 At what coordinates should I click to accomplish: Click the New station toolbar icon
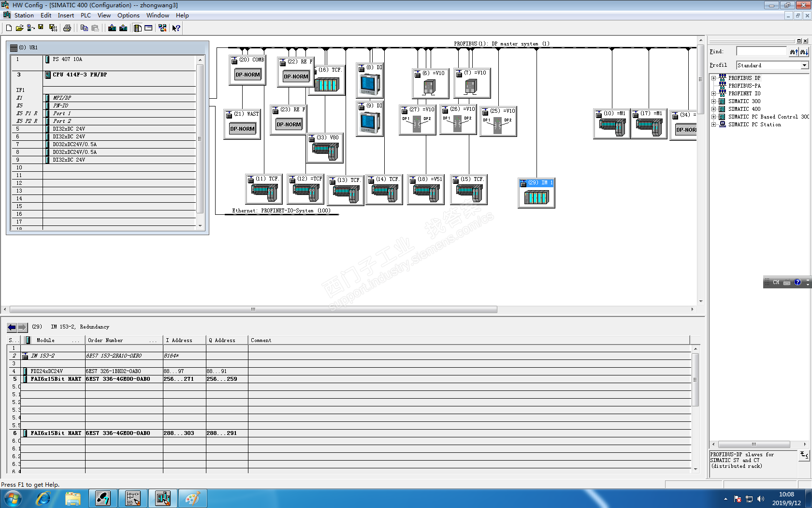pos(9,28)
